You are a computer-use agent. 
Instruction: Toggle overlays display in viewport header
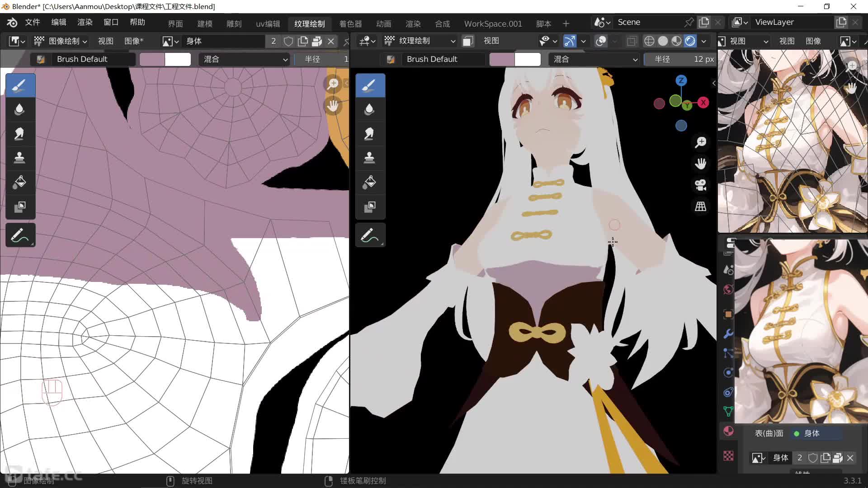tap(601, 41)
